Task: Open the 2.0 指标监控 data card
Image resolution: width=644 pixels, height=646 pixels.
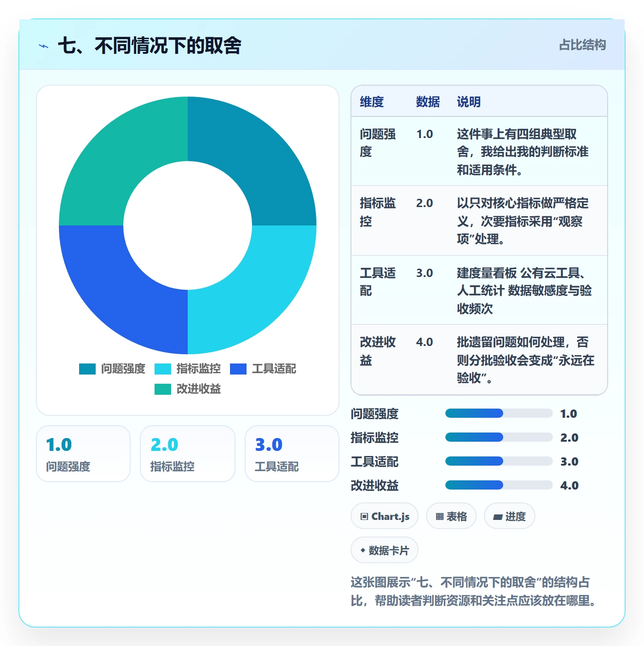Action: click(188, 454)
